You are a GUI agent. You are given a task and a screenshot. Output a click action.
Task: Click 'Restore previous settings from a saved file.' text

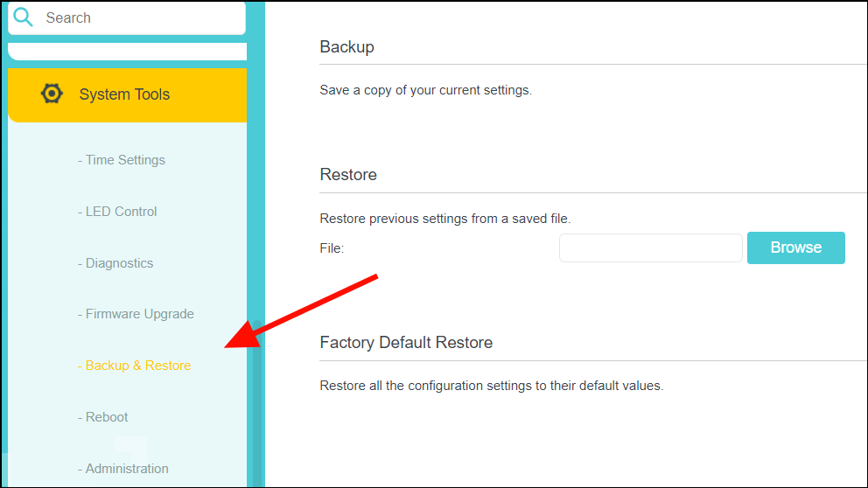pyautogui.click(x=445, y=219)
